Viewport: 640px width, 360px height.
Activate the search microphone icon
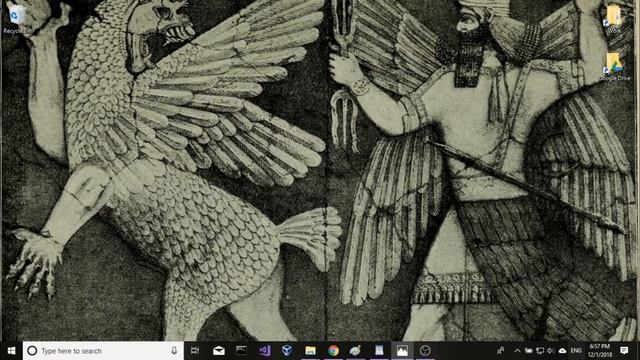point(174,351)
